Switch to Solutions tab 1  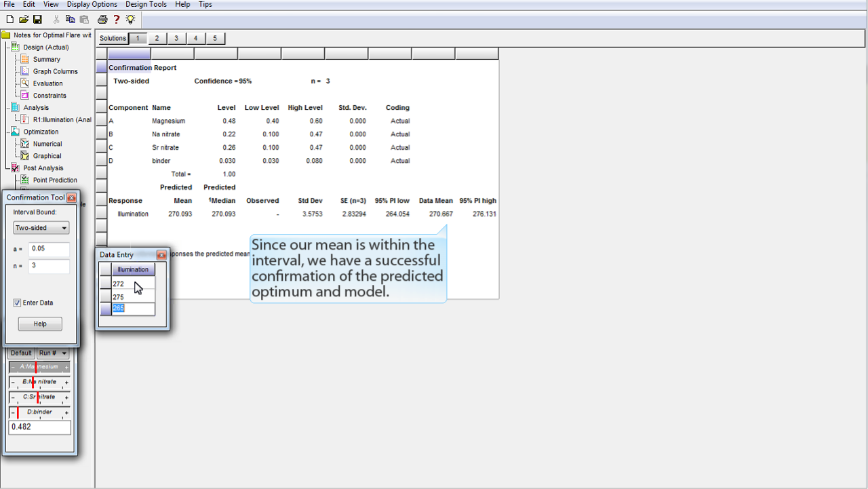tap(138, 39)
